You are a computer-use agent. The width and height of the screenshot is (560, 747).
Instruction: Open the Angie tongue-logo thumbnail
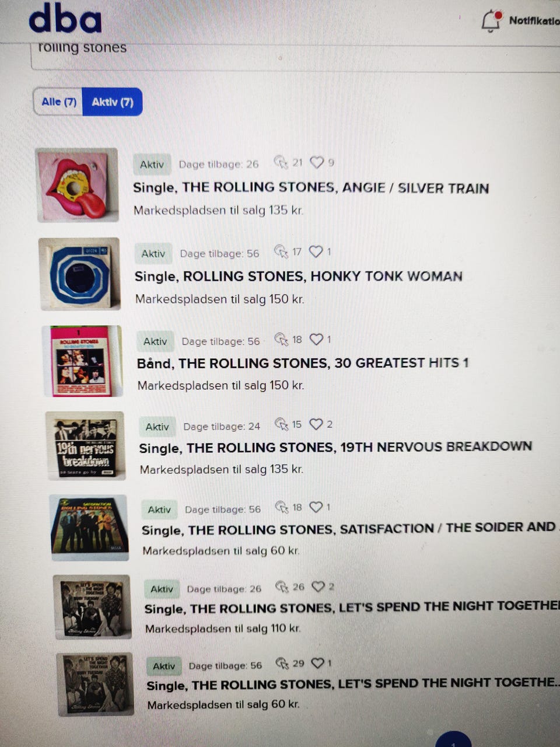point(77,185)
